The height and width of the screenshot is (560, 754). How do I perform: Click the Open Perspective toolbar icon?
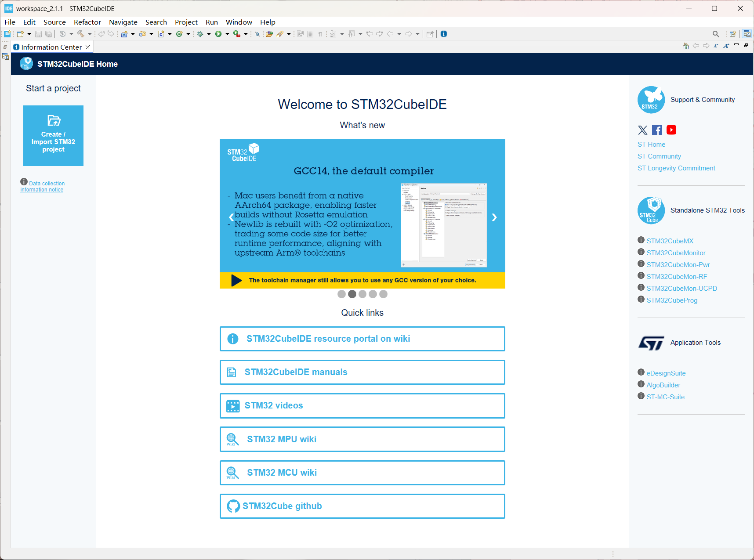point(732,34)
